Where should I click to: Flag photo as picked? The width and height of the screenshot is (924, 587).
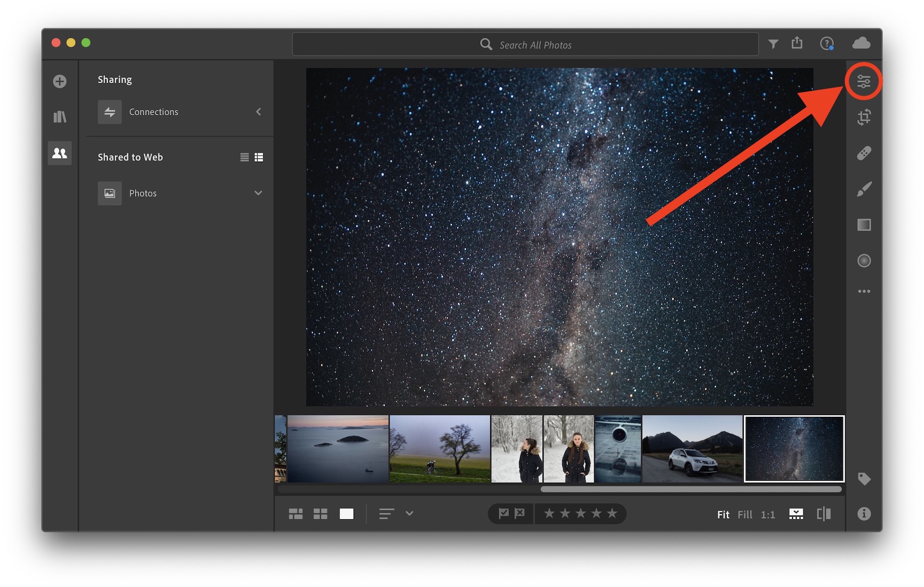coord(503,513)
